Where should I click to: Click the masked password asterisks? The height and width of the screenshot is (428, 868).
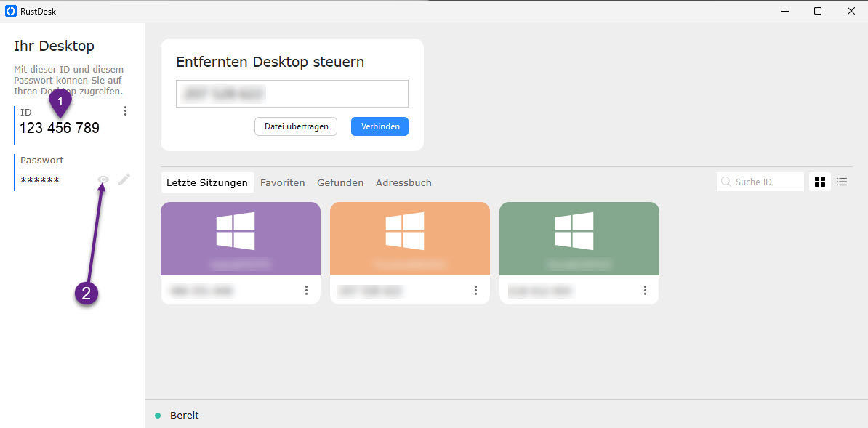pos(40,181)
